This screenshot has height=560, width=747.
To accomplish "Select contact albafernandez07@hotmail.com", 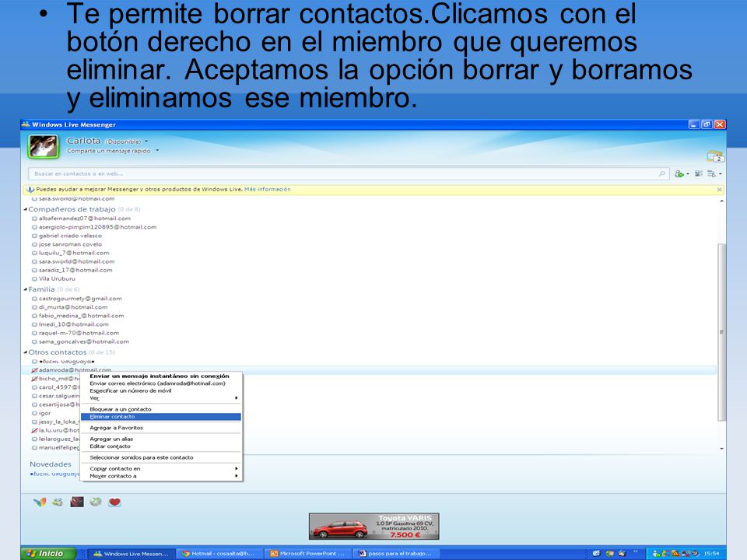I will click(84, 219).
